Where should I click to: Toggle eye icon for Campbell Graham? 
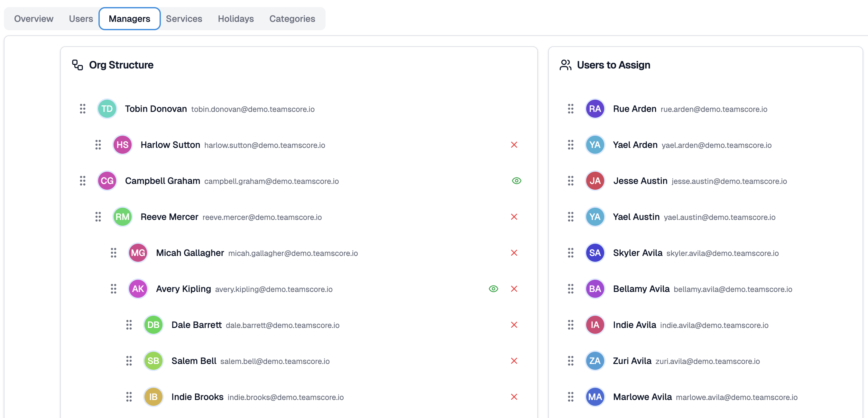point(516,181)
